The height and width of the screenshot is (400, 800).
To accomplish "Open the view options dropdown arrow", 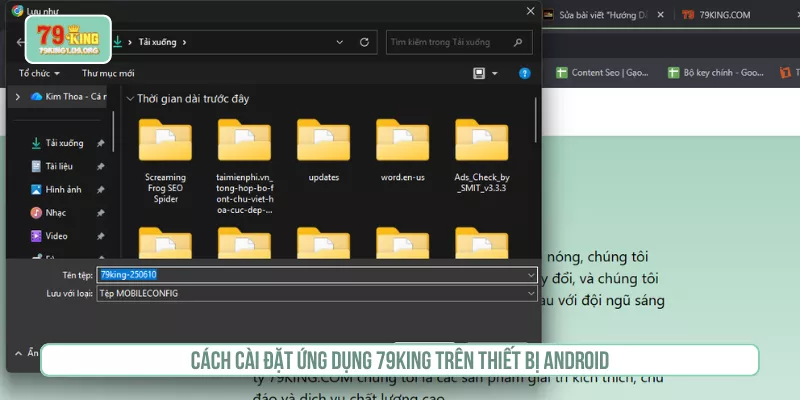I will tap(494, 73).
